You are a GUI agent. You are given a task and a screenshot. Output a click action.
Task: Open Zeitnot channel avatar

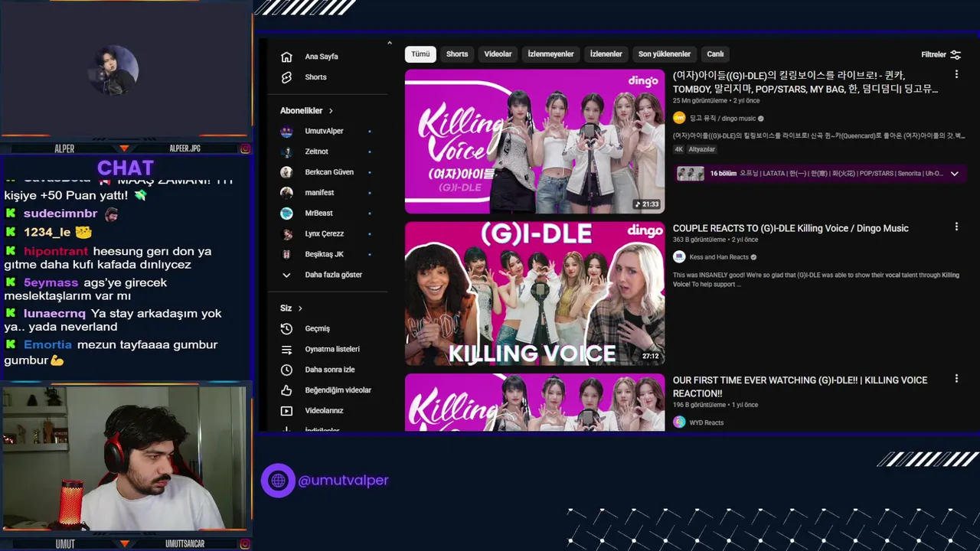click(286, 152)
